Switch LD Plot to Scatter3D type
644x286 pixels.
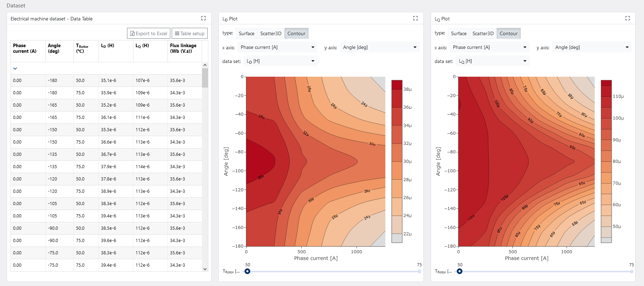pyautogui.click(x=271, y=33)
